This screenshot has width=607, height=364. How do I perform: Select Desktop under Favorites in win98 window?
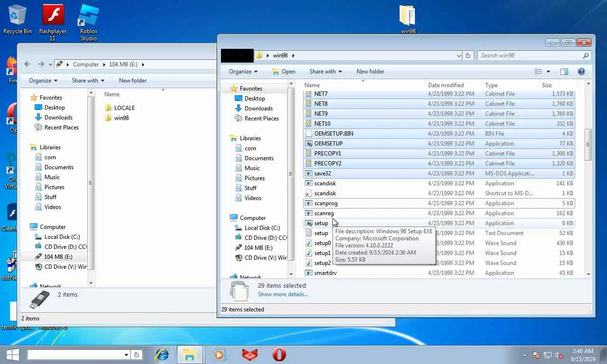[255, 99]
